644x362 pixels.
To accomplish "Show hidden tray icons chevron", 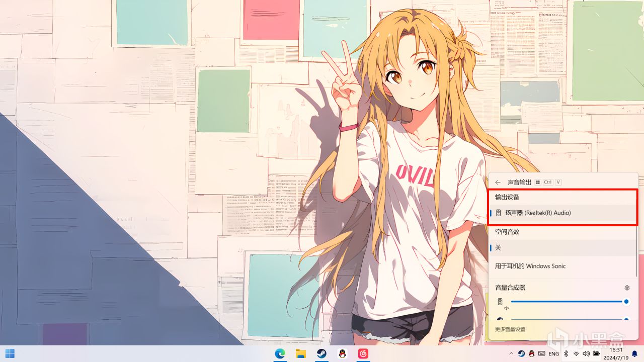I will (x=512, y=353).
